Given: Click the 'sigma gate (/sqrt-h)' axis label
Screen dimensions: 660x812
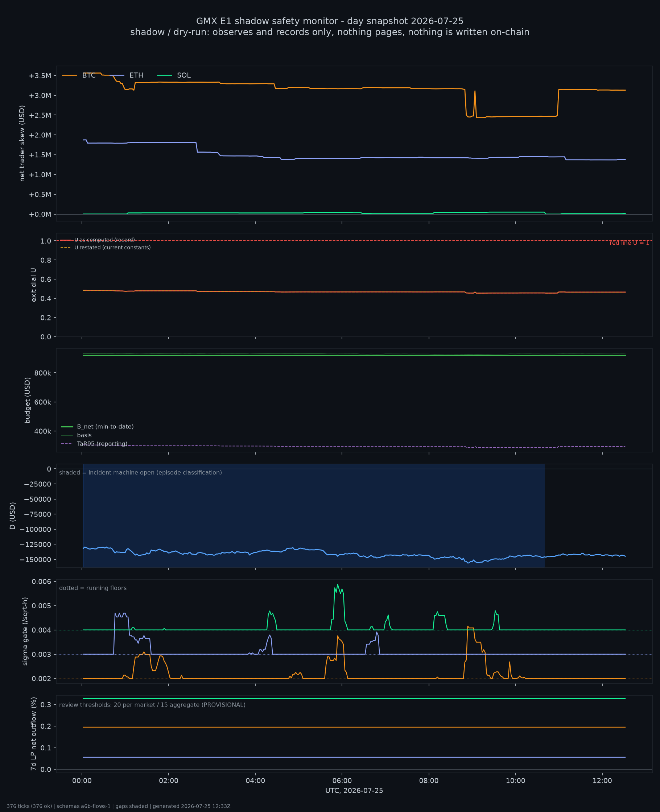Looking at the screenshot, I should point(25,631).
